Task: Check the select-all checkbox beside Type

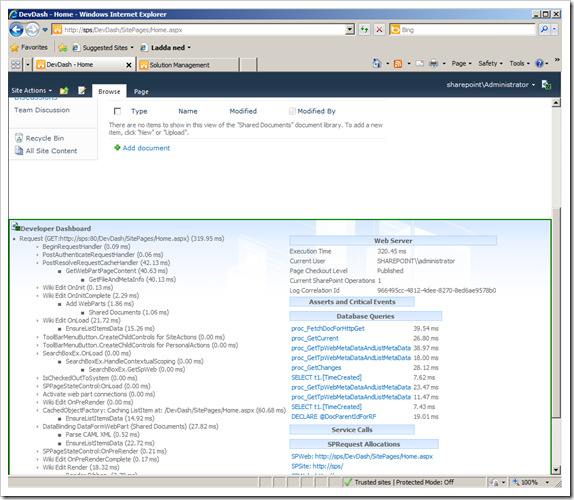Action: point(118,111)
